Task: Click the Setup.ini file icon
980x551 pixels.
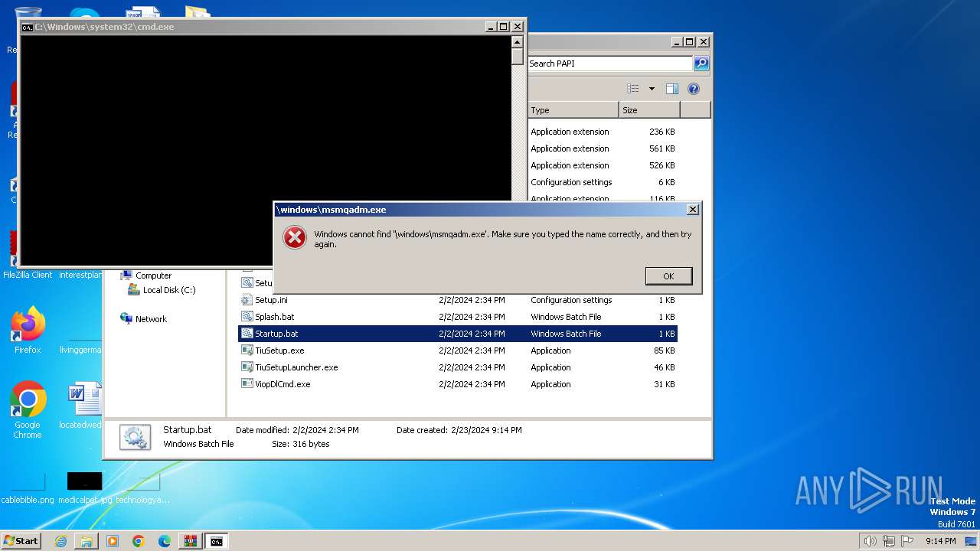Action: [247, 300]
